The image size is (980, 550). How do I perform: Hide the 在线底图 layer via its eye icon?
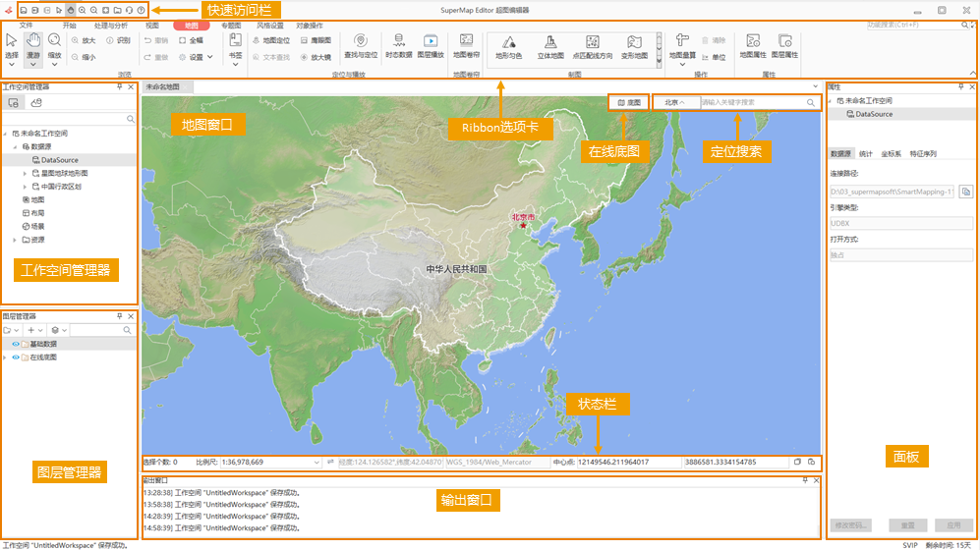click(x=16, y=357)
